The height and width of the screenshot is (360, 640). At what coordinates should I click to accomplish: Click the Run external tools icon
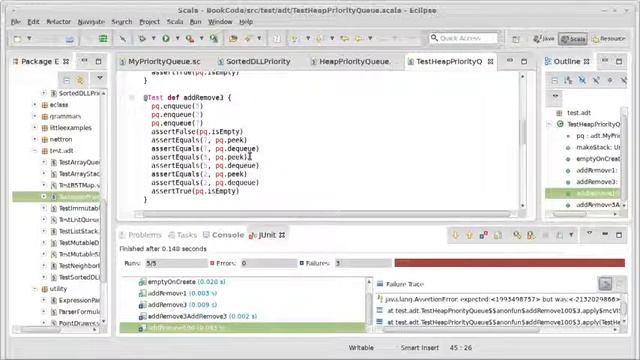click(190, 38)
